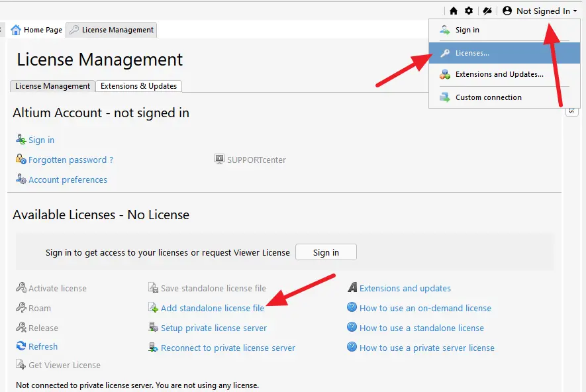This screenshot has width=586, height=392.
Task: Click the 'Not connected to private license server' status text
Action: click(x=138, y=385)
